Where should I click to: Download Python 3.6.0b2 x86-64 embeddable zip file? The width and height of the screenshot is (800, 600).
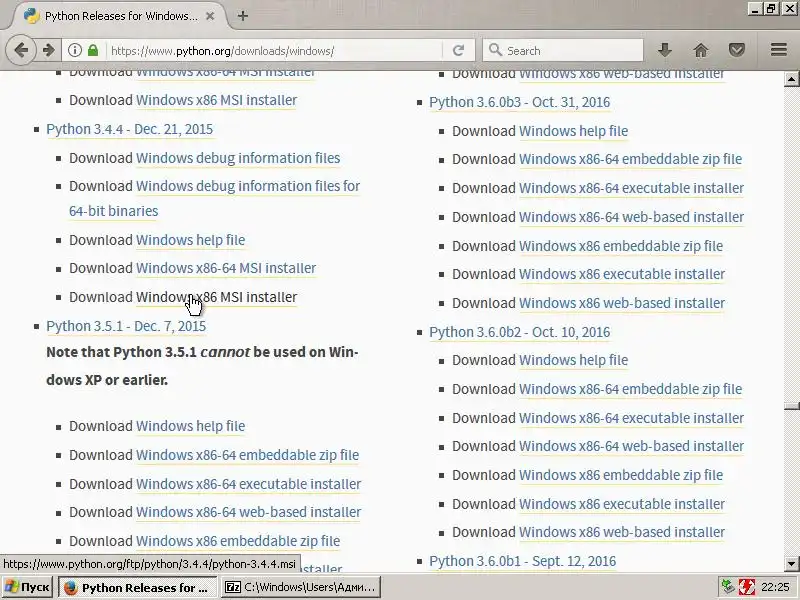[x=631, y=389]
